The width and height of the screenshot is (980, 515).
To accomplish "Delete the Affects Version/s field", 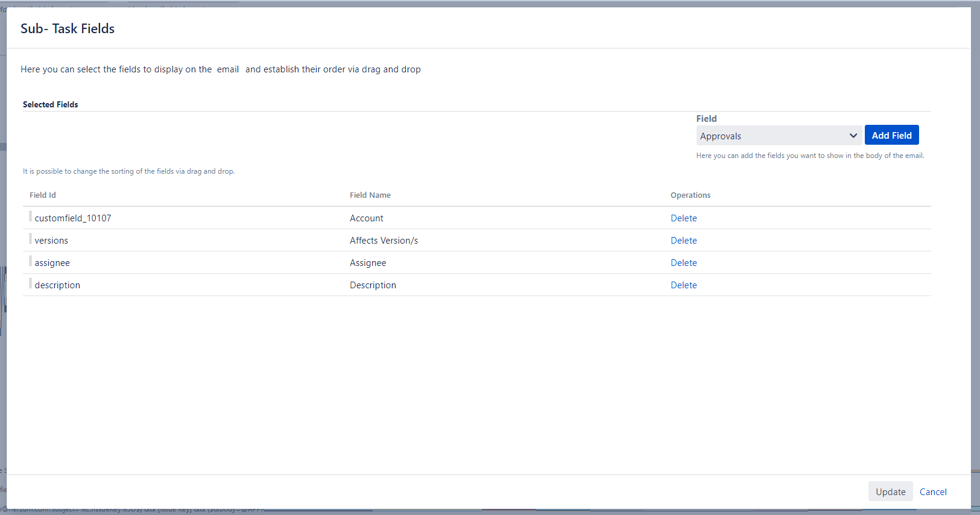I will pos(683,241).
